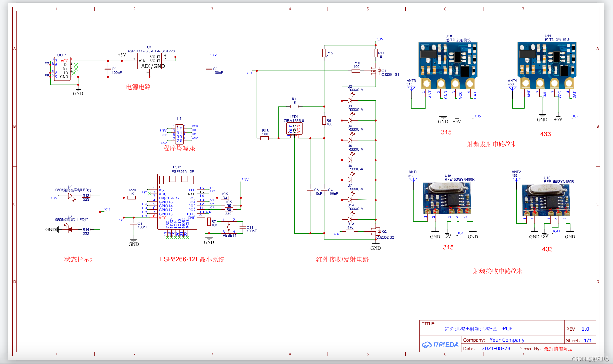This screenshot has height=364, width=613.
Task: Click the 'Your Company' text
Action: 507,340
